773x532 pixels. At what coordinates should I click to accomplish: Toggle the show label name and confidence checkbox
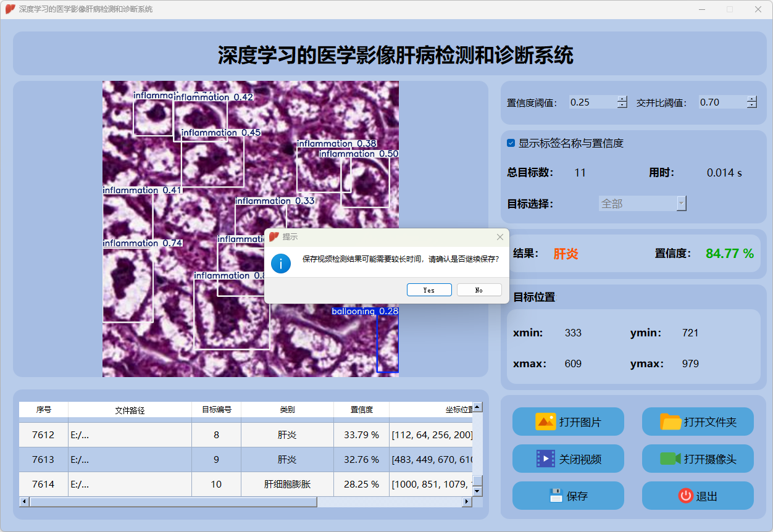511,143
